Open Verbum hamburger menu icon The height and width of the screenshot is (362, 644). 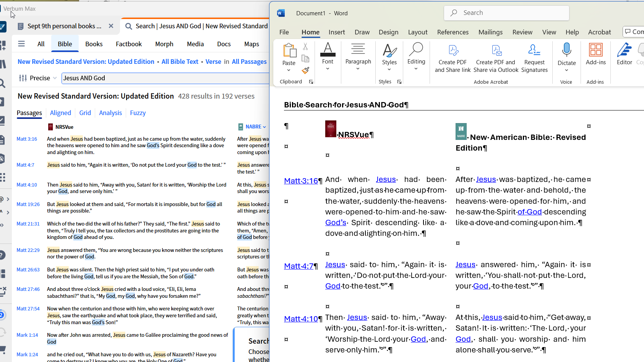[x=21, y=44]
